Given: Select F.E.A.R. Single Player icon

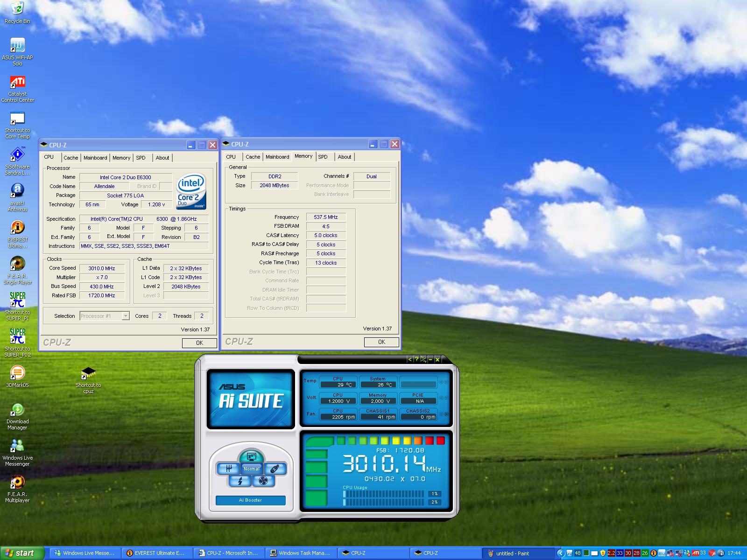Looking at the screenshot, I should coord(17,271).
